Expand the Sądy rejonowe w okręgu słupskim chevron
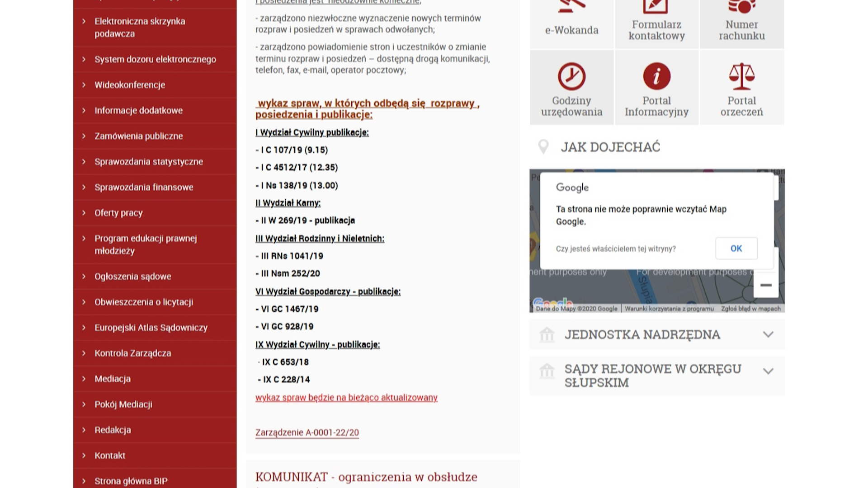Viewport: 868px width, 488px height. pyautogui.click(x=768, y=371)
